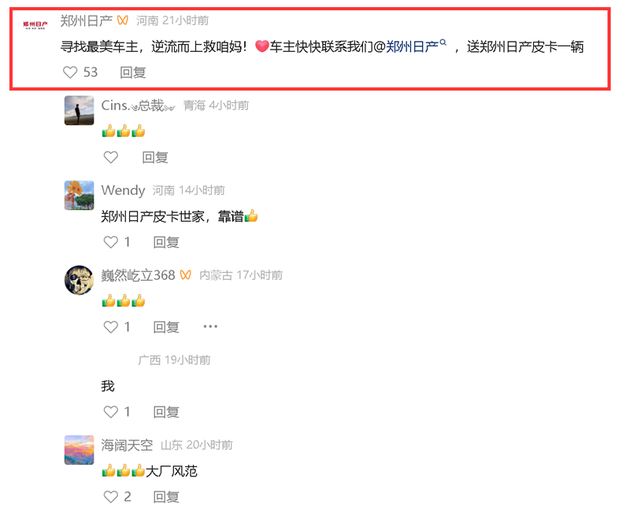Reply to Cins.总裁's comment
This screenshot has width=630, height=508.
click(155, 157)
